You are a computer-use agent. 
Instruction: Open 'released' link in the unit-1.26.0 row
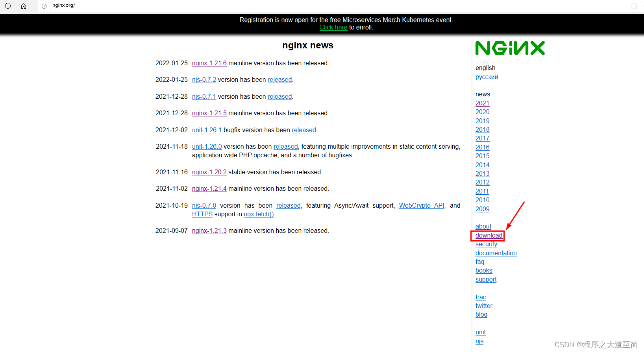(286, 147)
